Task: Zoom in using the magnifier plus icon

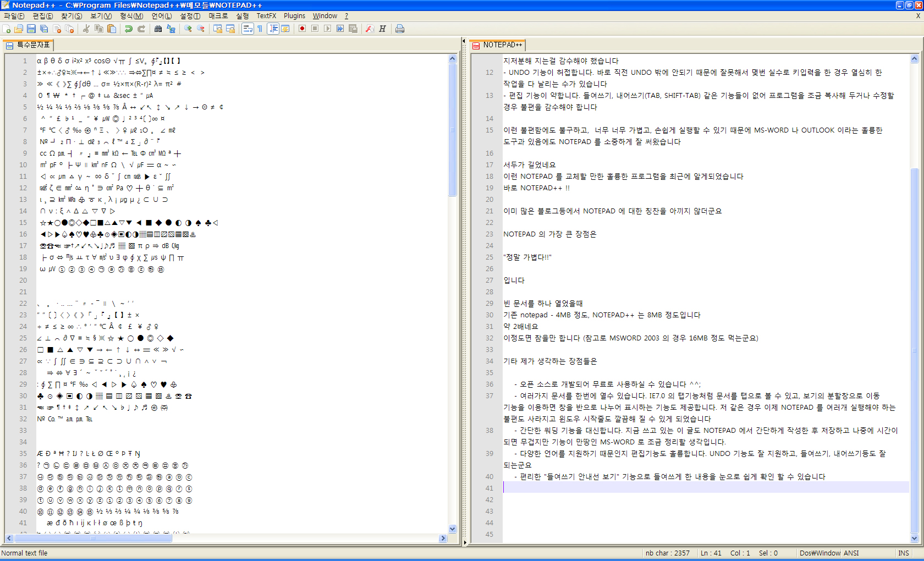Action: (x=188, y=29)
